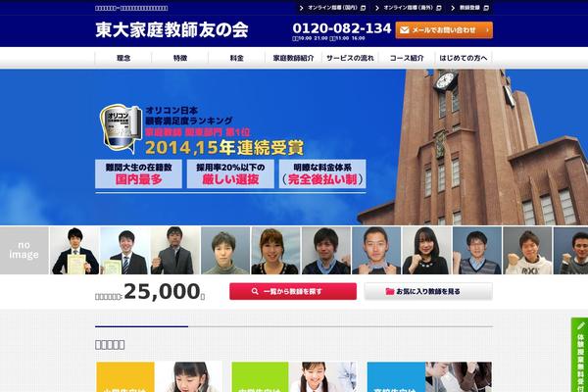Click the 'no image' teacher thumbnail

click(24, 250)
